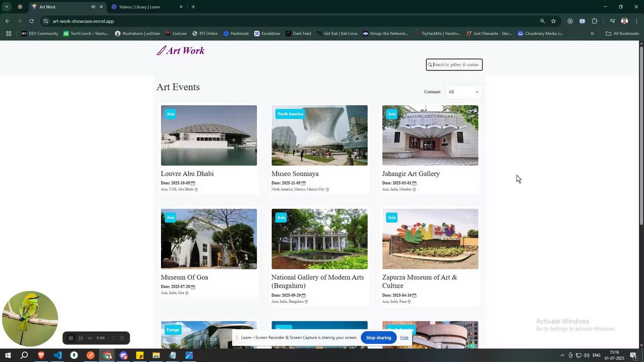Go back to previous page
644x362 pixels.
tap(7, 21)
